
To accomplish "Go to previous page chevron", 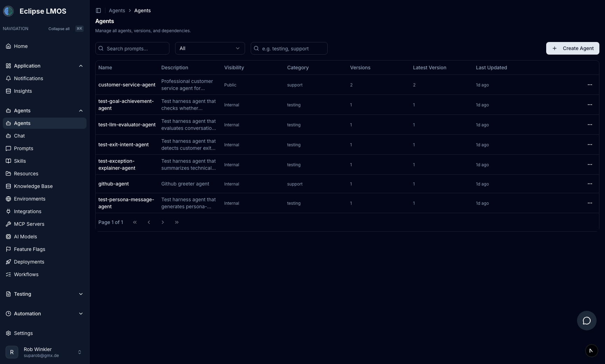I will 149,222.
